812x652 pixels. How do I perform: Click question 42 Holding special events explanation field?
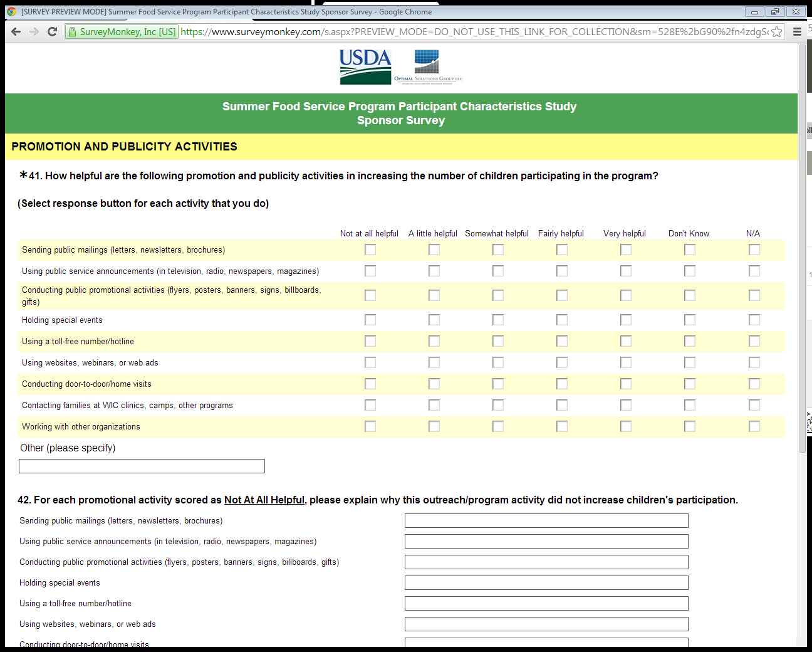click(x=546, y=583)
